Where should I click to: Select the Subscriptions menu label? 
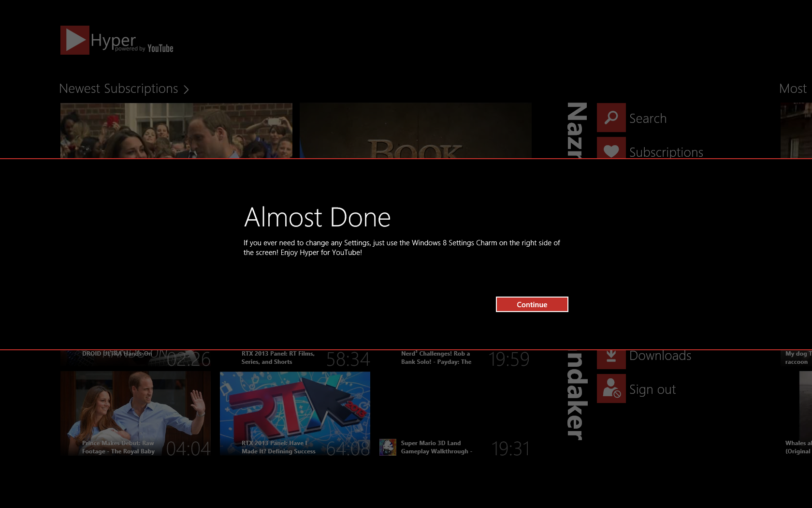tap(666, 152)
